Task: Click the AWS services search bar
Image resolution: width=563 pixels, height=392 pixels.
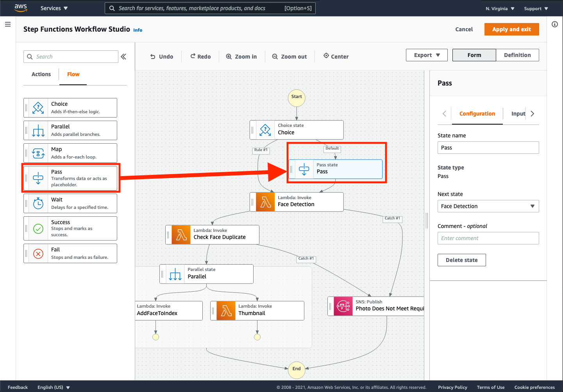Action: coord(210,8)
